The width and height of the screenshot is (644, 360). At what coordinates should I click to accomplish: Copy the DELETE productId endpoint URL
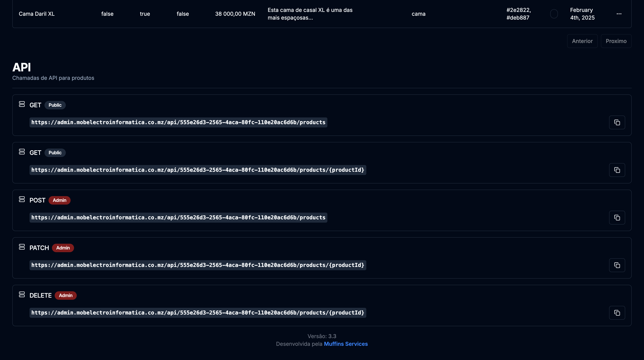click(617, 313)
